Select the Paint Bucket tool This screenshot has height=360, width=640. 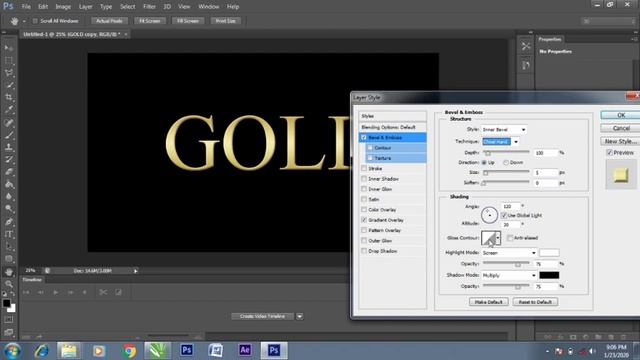[9, 184]
